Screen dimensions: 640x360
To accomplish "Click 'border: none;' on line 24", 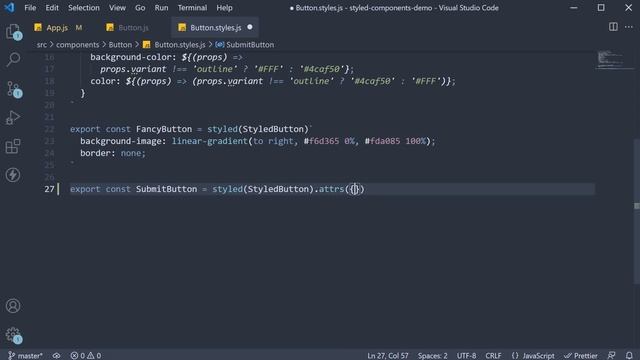I will (x=113, y=153).
